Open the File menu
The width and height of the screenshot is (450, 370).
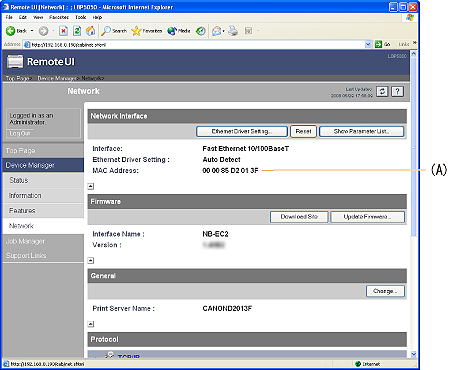pyautogui.click(x=9, y=17)
